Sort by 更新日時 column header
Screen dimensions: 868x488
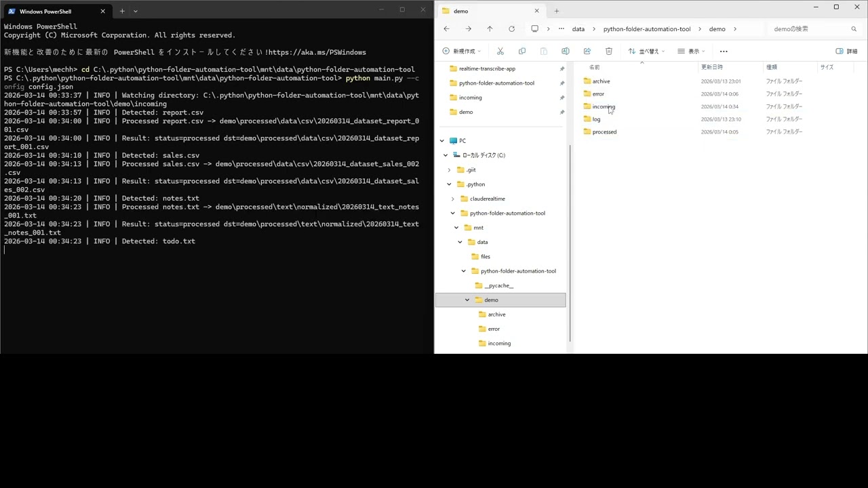pyautogui.click(x=711, y=67)
